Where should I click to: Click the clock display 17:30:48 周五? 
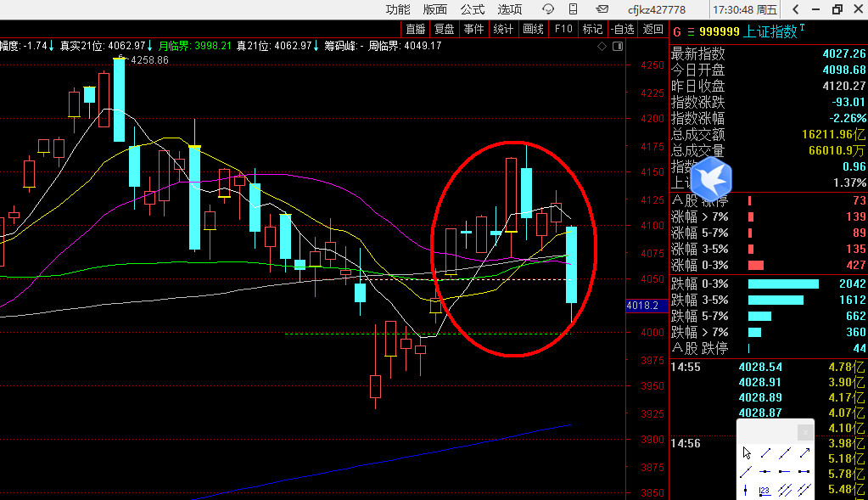point(745,10)
